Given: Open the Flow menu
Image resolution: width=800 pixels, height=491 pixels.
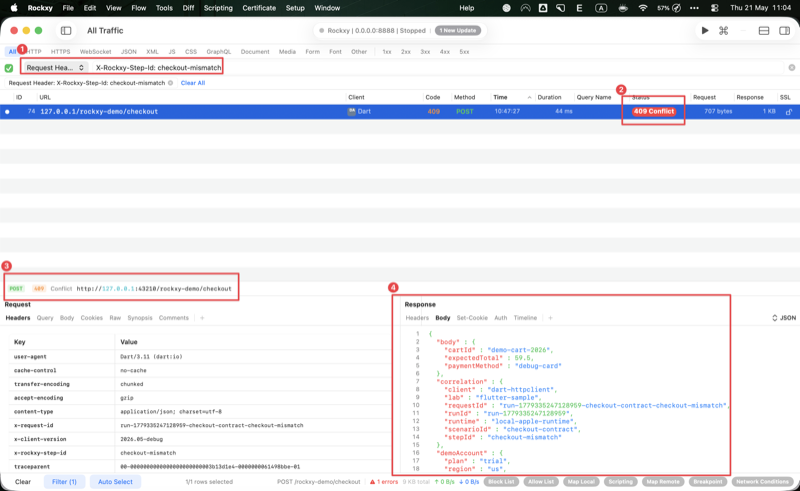Looking at the screenshot, I should tap(138, 8).
